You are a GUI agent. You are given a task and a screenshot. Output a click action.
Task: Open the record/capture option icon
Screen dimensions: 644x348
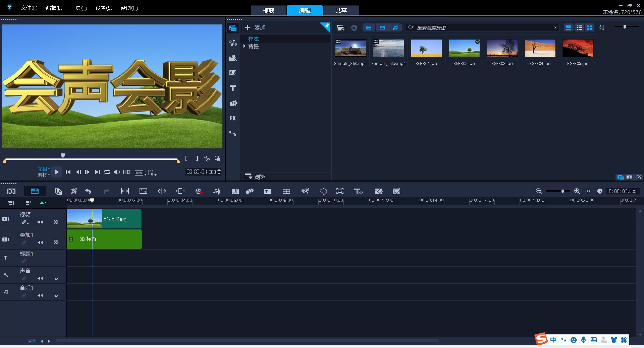click(x=199, y=191)
